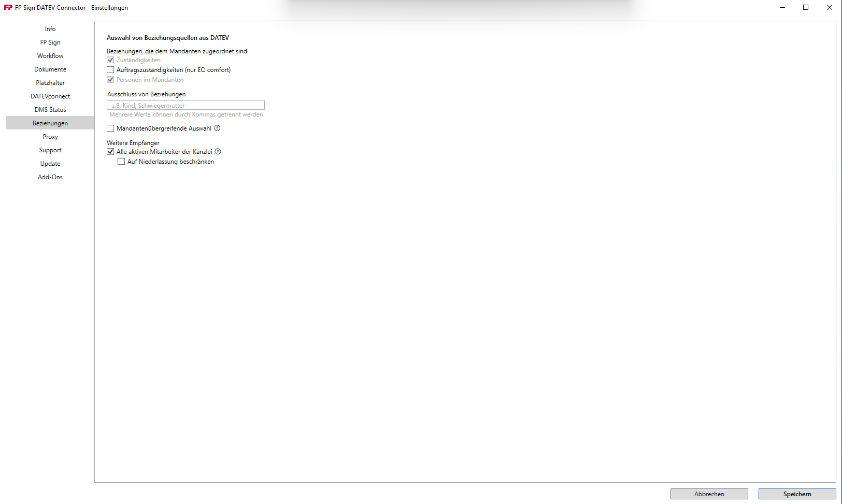The height and width of the screenshot is (504, 842).
Task: Click help icon next to Mandantenübergreifende Auswahl
Action: click(x=218, y=128)
